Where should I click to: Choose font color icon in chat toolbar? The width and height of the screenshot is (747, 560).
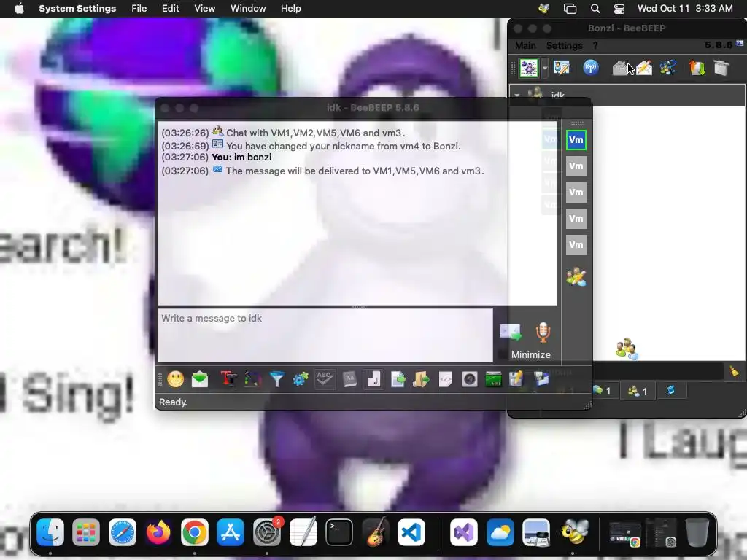click(253, 379)
